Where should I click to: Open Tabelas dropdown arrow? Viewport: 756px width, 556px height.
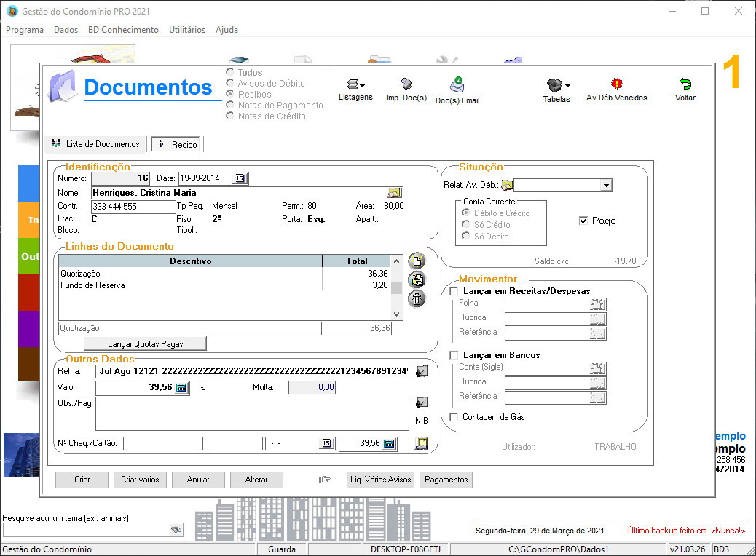(x=567, y=86)
